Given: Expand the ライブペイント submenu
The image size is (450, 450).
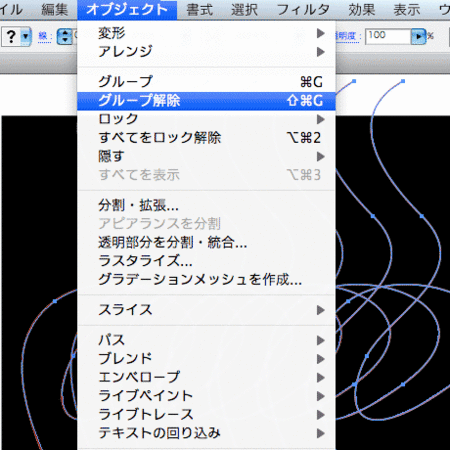Looking at the screenshot, I should [x=206, y=396].
